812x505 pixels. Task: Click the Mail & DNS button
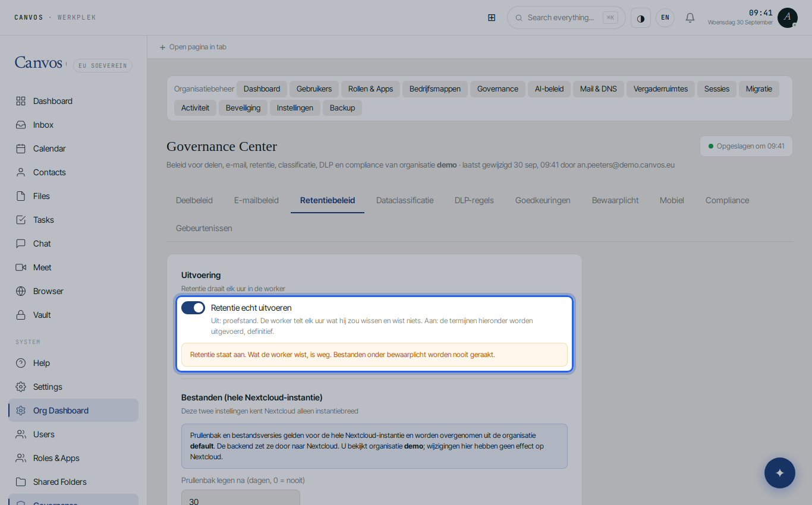[x=599, y=89]
